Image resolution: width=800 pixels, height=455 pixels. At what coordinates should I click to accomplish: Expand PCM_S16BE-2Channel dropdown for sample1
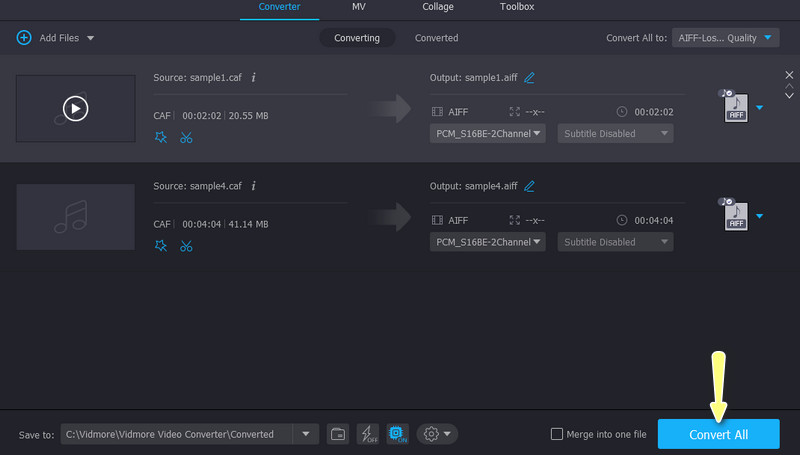tap(488, 133)
